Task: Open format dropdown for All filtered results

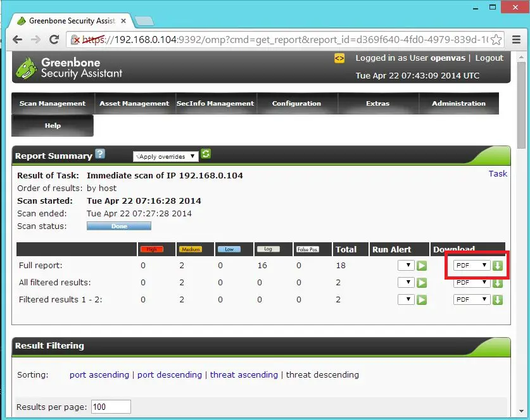Action: click(472, 283)
